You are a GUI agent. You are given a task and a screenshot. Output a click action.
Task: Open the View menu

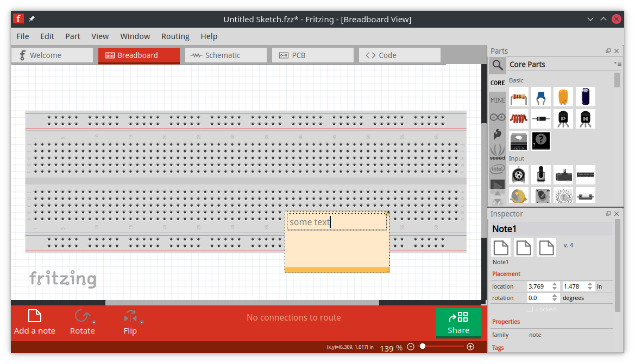pos(100,36)
